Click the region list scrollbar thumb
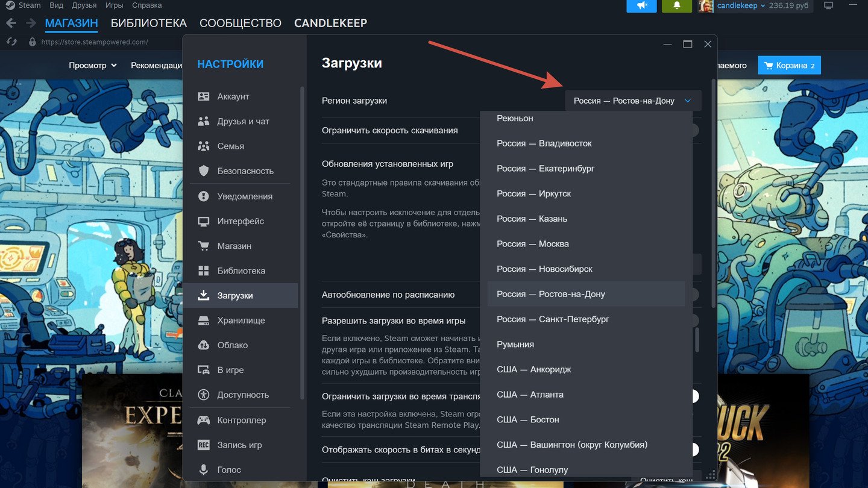The width and height of the screenshot is (868, 488). [x=697, y=340]
